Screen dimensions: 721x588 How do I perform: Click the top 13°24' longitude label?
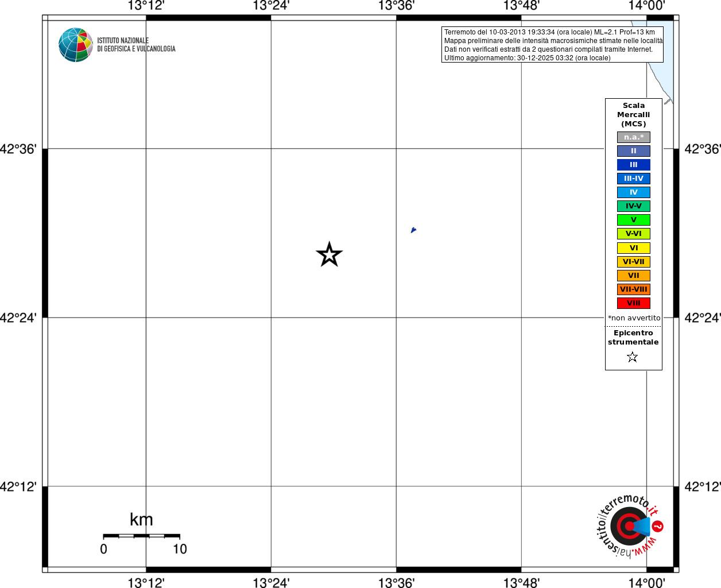[x=271, y=6]
